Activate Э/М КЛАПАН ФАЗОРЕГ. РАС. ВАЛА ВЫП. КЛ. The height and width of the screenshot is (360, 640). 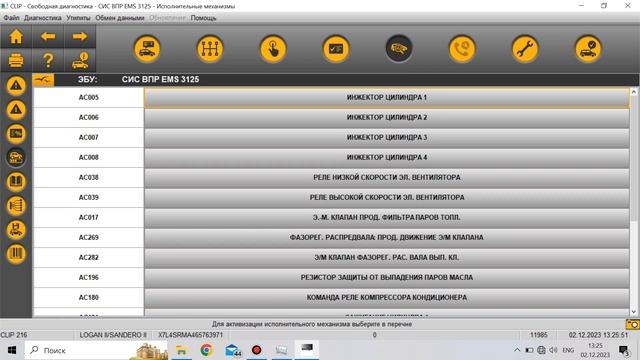(x=387, y=258)
